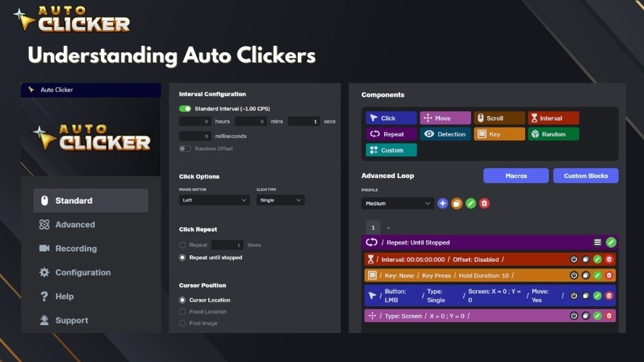The width and height of the screenshot is (644, 362).
Task: Add the Custom component block
Action: tap(391, 150)
